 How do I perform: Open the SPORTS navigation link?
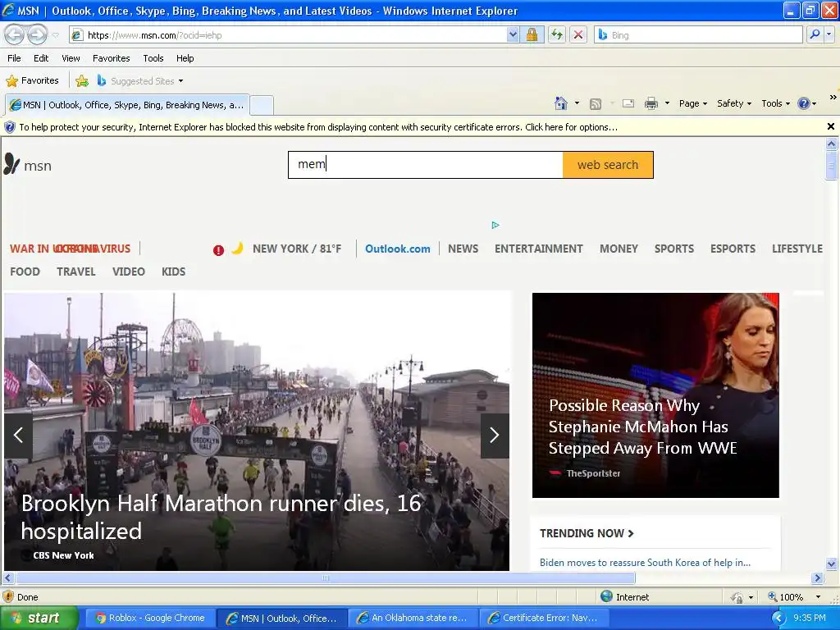tap(674, 249)
